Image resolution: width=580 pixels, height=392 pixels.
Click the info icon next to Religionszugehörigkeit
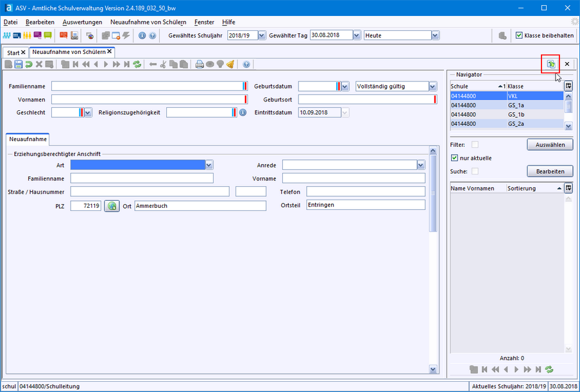pos(243,112)
